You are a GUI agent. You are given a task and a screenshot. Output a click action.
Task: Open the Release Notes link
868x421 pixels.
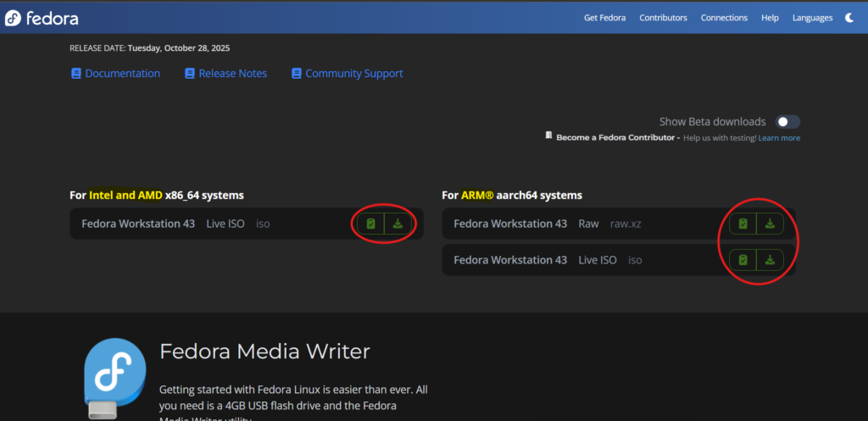(232, 74)
